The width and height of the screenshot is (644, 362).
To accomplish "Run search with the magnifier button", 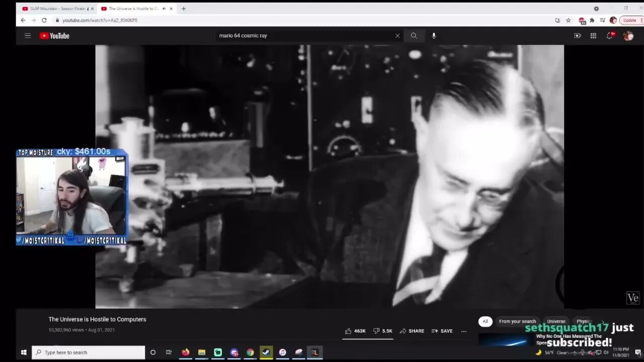I will 414,36.
